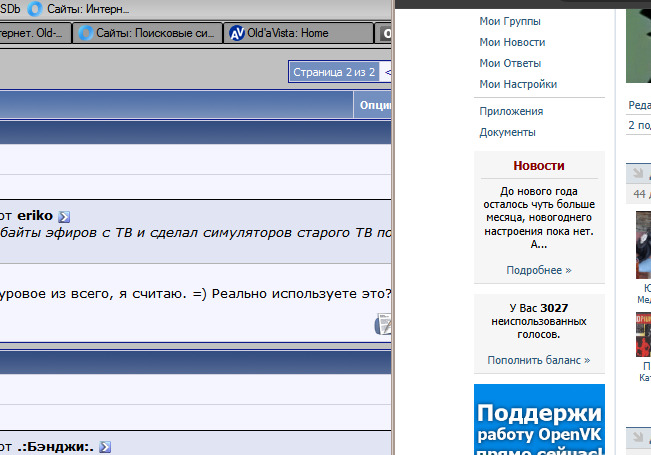
Task: Open 'Документы' in OpenVK sidebar
Action: 507,132
